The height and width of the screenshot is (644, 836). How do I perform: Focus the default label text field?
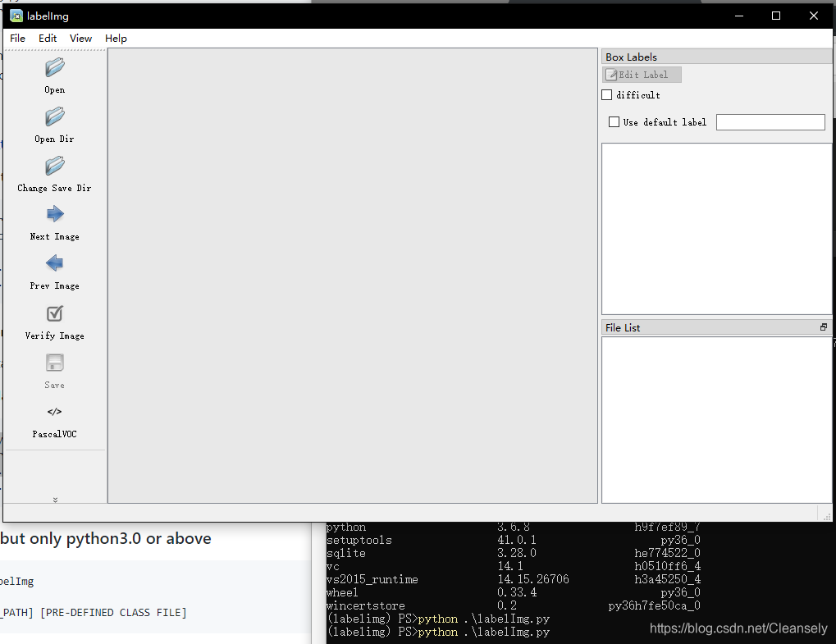(x=770, y=122)
